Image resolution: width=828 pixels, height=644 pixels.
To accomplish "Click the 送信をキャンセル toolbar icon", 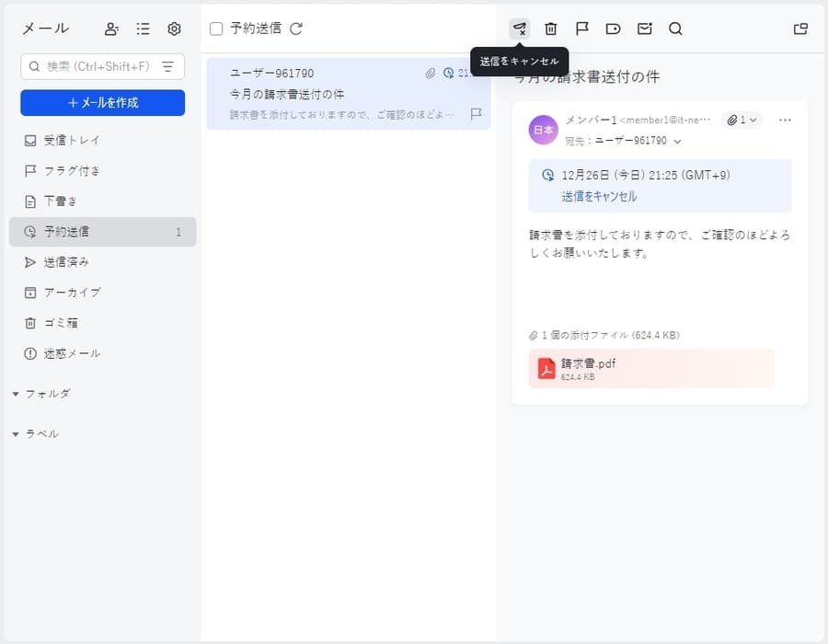I will coord(520,29).
